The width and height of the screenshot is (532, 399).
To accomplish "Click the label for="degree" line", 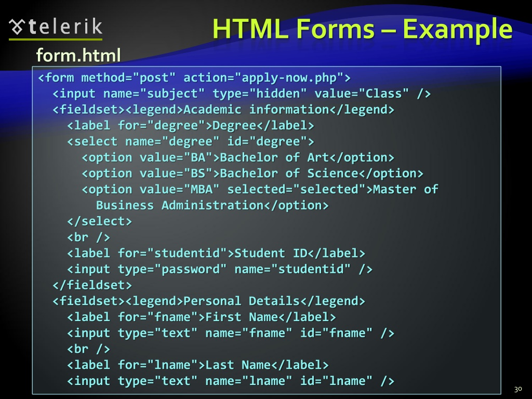I will (190, 126).
